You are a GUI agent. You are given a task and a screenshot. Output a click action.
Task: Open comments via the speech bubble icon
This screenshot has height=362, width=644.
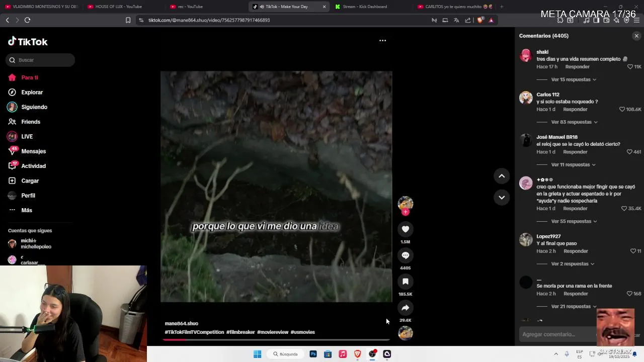pyautogui.click(x=405, y=255)
